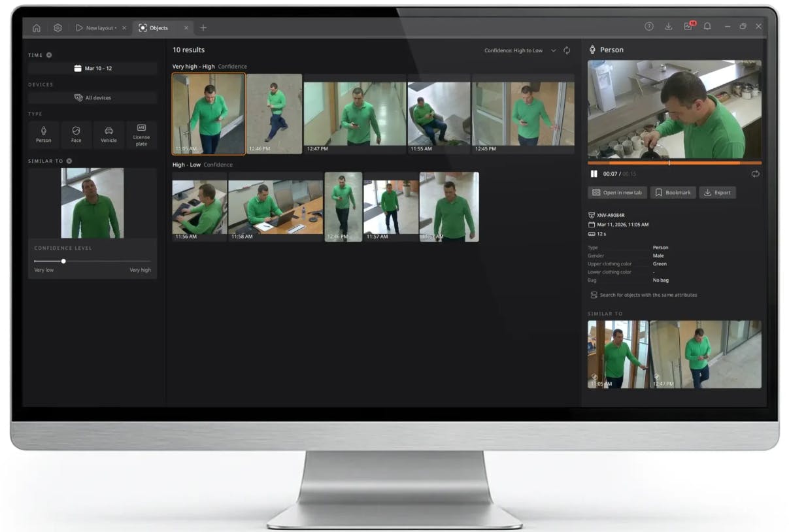Select the Vehicle type filter
Image resolution: width=789 pixels, height=532 pixels.
109,135
